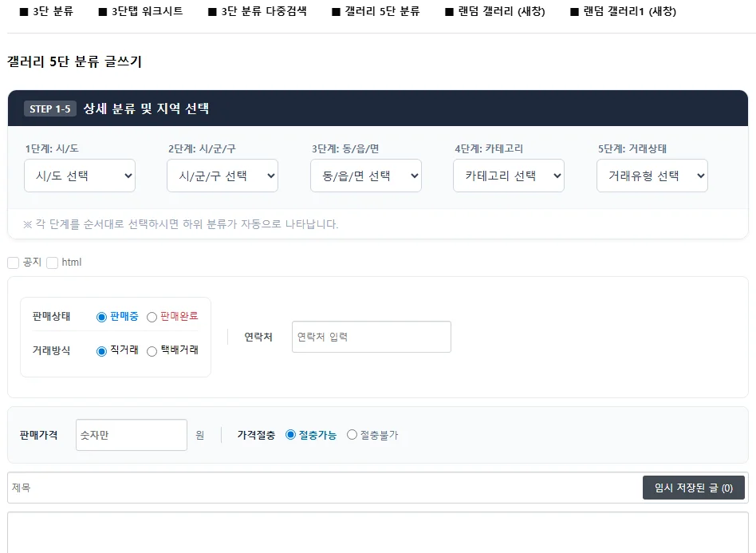Expand the 거래유형 선택 dropdown
Viewport: 756px width, 553px height.
[x=652, y=176]
